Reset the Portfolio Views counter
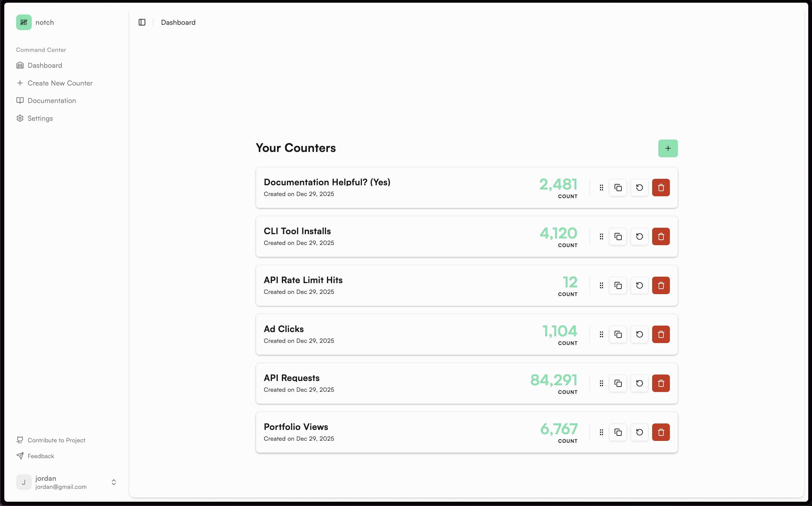 tap(639, 432)
